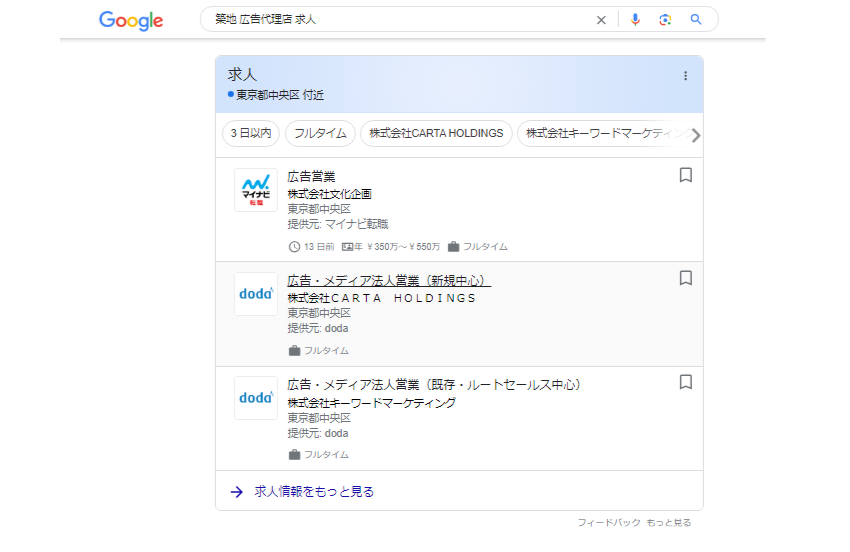Click the doda logo beside CARTA HOLDINGS job

(x=256, y=294)
